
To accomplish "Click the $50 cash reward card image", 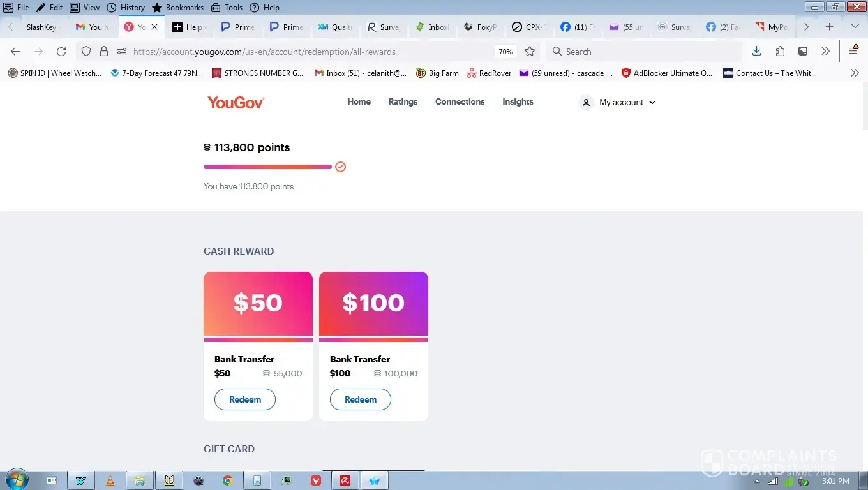I will point(258,304).
